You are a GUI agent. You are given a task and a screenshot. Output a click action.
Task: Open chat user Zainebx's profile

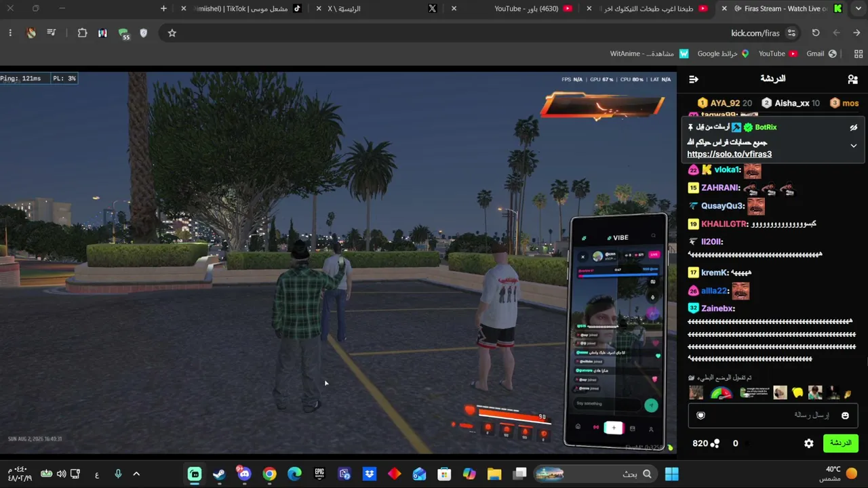tap(718, 308)
